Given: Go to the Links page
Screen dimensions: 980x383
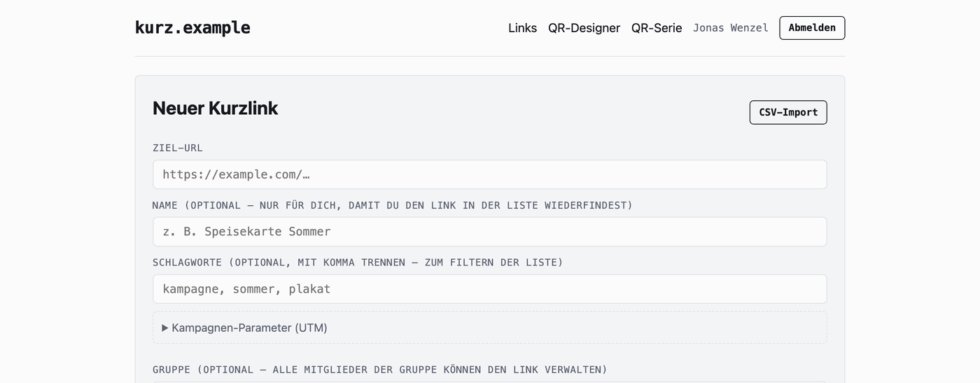Looking at the screenshot, I should coord(522,28).
